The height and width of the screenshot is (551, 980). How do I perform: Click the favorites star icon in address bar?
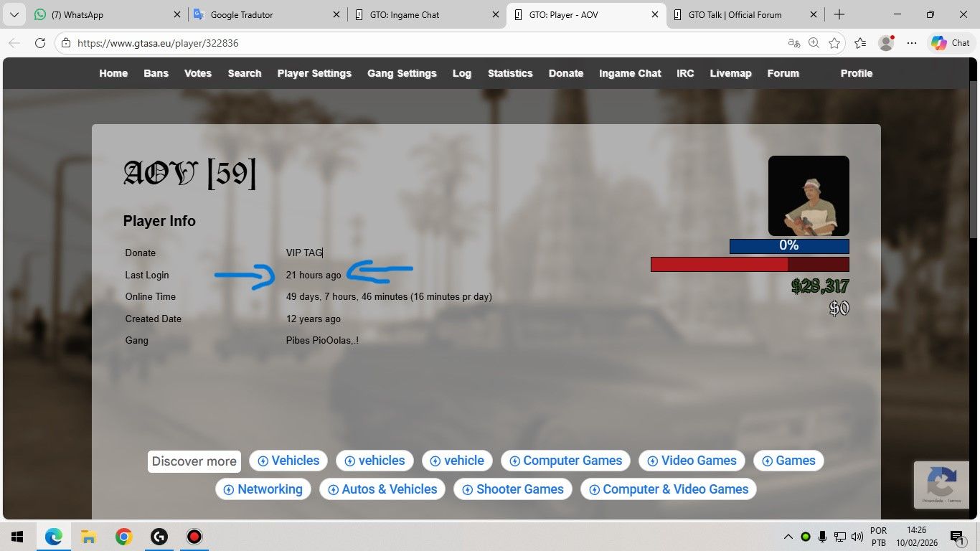(x=834, y=43)
